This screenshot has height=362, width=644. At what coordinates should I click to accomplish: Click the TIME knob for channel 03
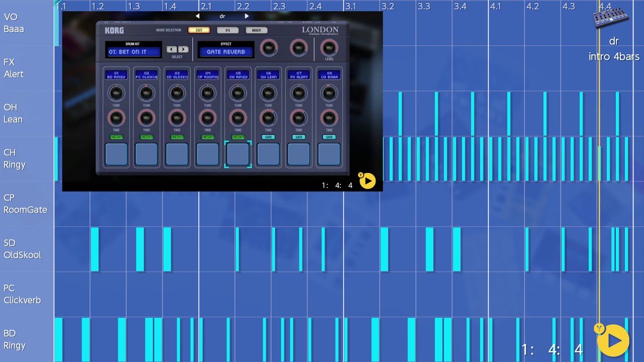[x=177, y=118]
